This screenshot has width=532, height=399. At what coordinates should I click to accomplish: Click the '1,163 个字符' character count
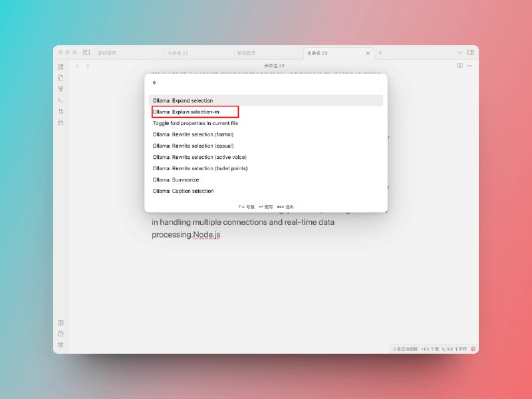pos(454,348)
